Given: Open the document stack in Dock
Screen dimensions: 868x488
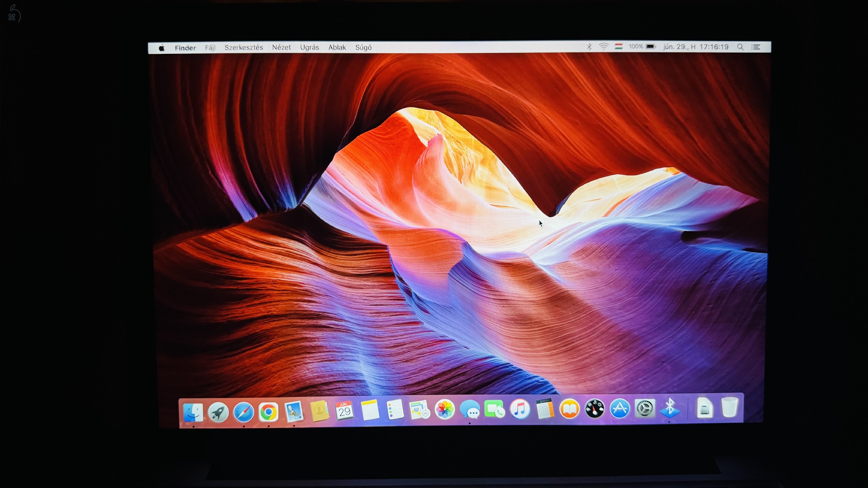Looking at the screenshot, I should (705, 408).
